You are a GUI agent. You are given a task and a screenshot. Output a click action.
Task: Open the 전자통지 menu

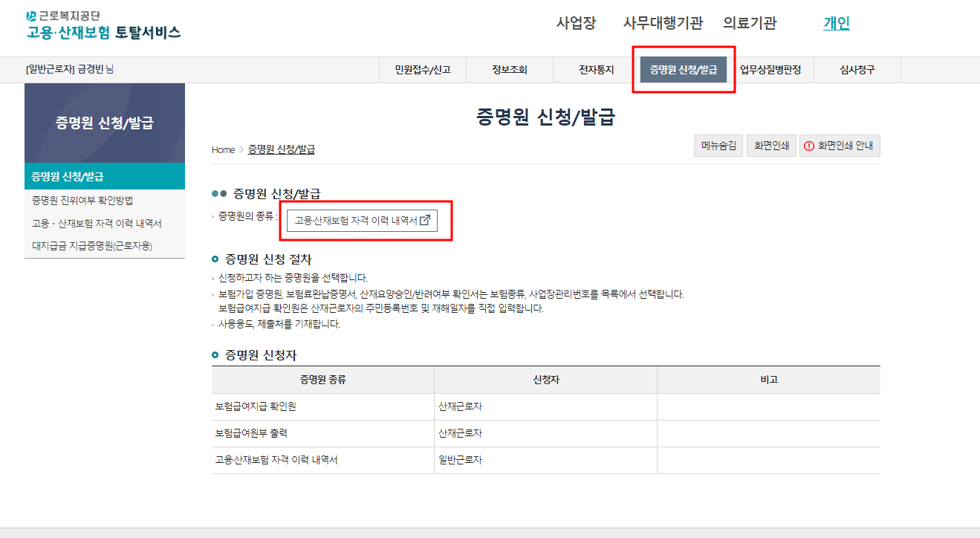[597, 68]
